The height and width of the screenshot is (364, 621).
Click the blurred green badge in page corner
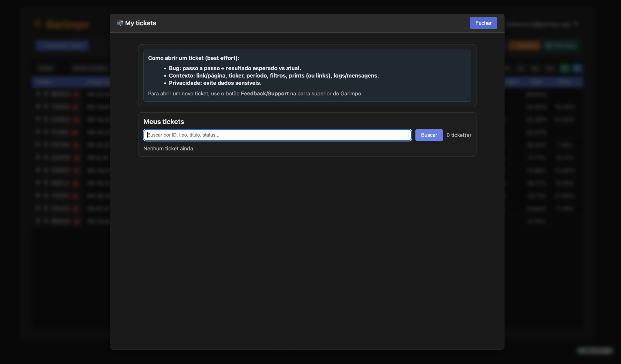(594, 350)
